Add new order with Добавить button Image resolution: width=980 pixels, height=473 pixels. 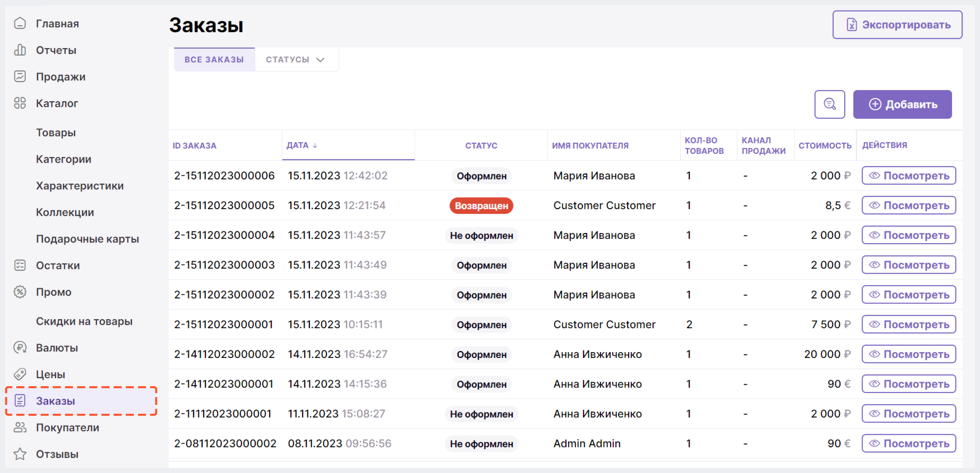tap(902, 104)
